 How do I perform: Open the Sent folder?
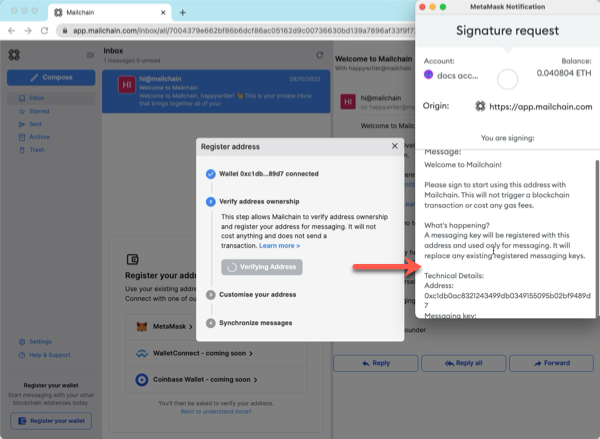coord(51,124)
